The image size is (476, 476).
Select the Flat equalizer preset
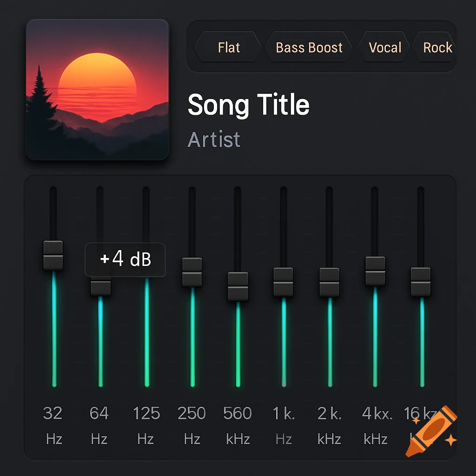click(x=228, y=47)
